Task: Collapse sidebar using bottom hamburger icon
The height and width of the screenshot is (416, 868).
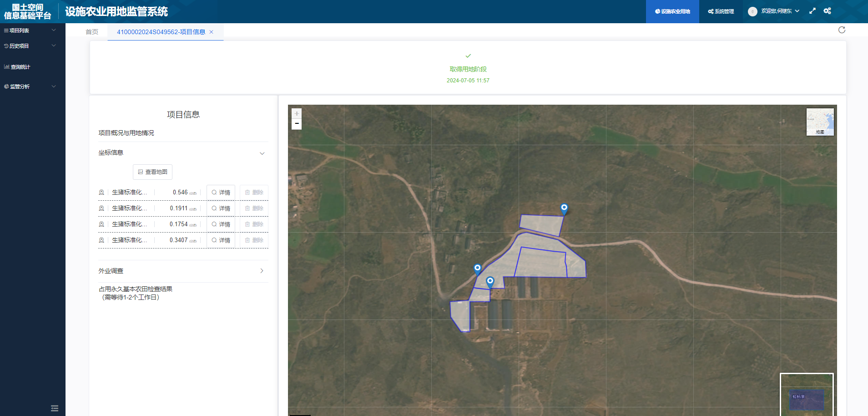Action: coord(55,408)
